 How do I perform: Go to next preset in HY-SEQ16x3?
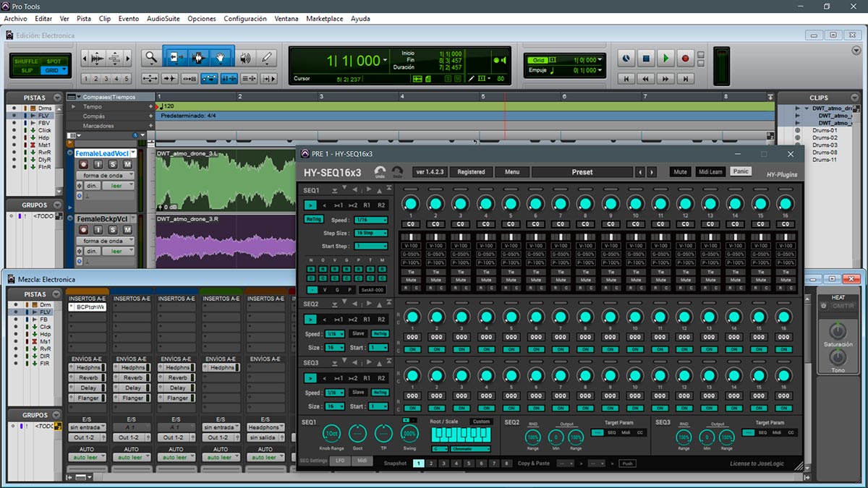[652, 172]
